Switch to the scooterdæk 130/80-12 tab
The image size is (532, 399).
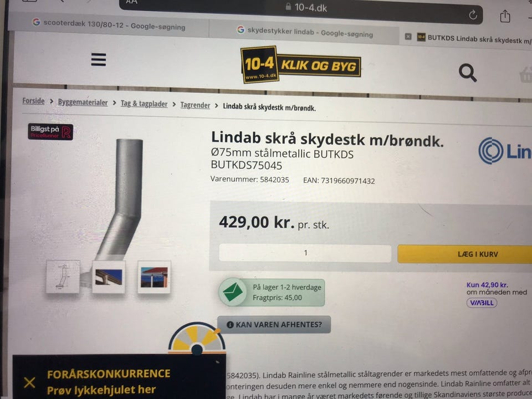[x=109, y=24]
